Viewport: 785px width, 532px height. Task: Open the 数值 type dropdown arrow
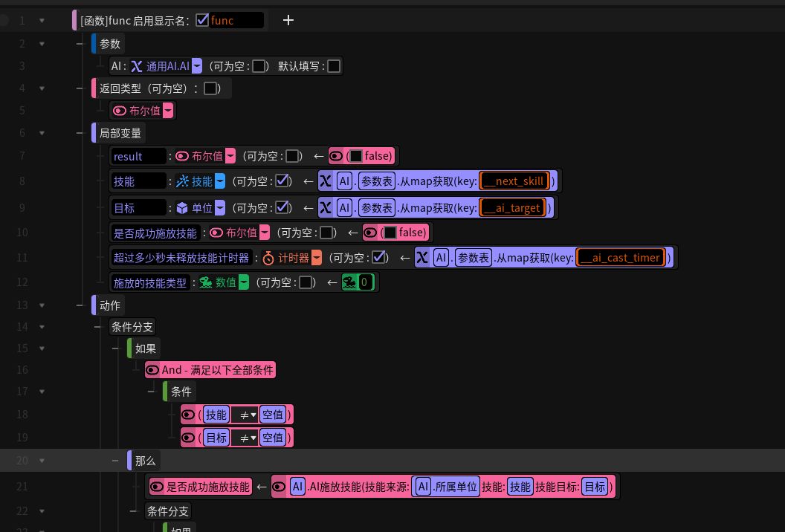[x=243, y=282]
